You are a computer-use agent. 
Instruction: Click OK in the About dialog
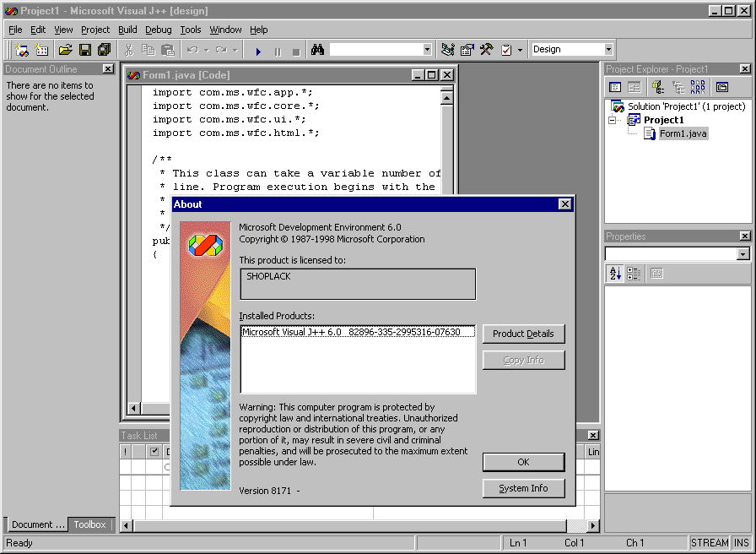click(524, 462)
